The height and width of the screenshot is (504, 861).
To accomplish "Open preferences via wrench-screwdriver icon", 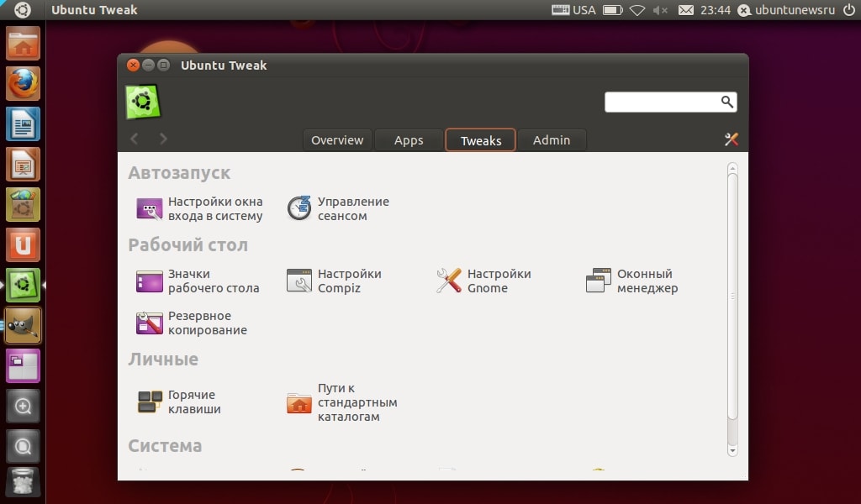I will [731, 139].
